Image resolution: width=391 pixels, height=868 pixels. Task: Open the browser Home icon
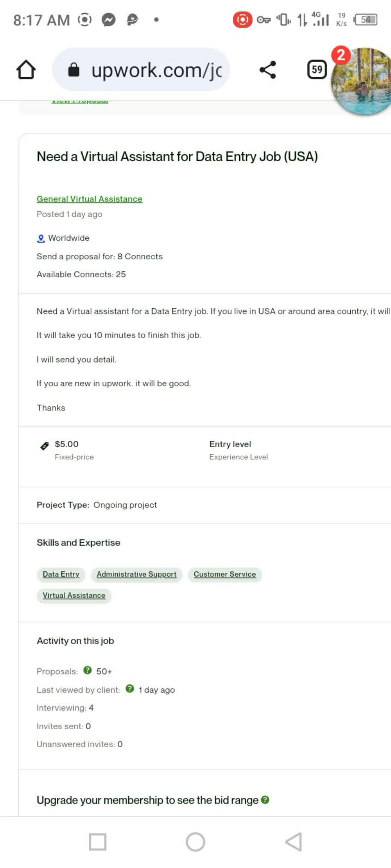coord(26,70)
